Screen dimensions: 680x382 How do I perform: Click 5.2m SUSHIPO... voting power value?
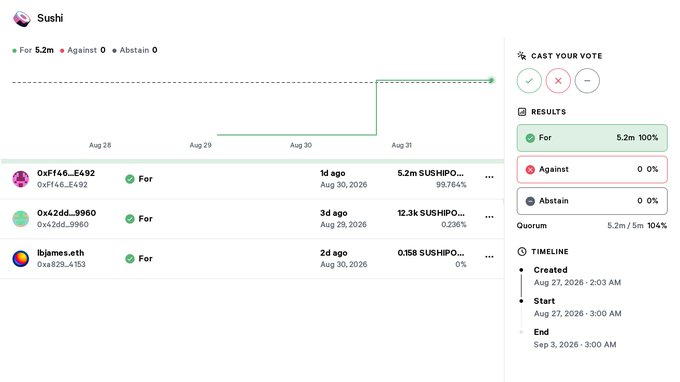(431, 173)
